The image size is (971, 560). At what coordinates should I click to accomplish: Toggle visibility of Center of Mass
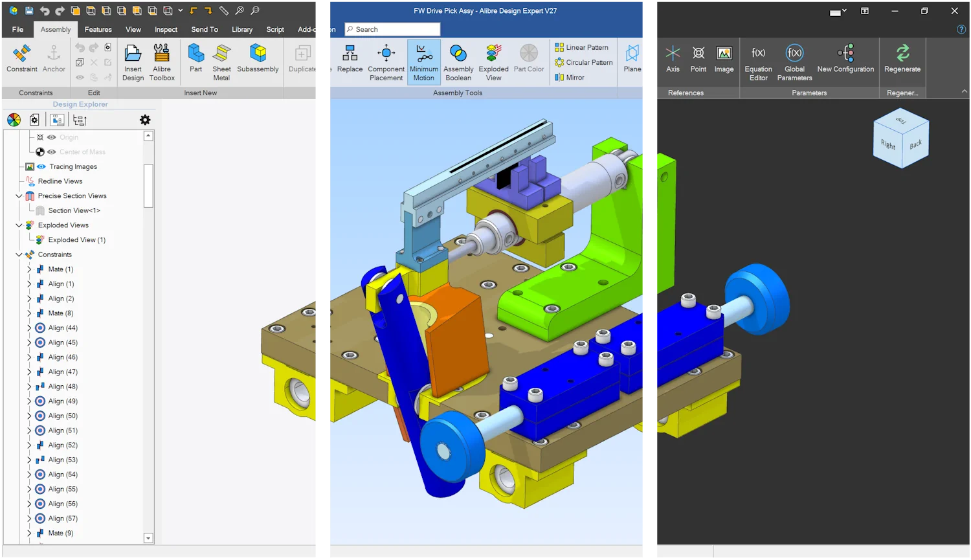pos(52,151)
